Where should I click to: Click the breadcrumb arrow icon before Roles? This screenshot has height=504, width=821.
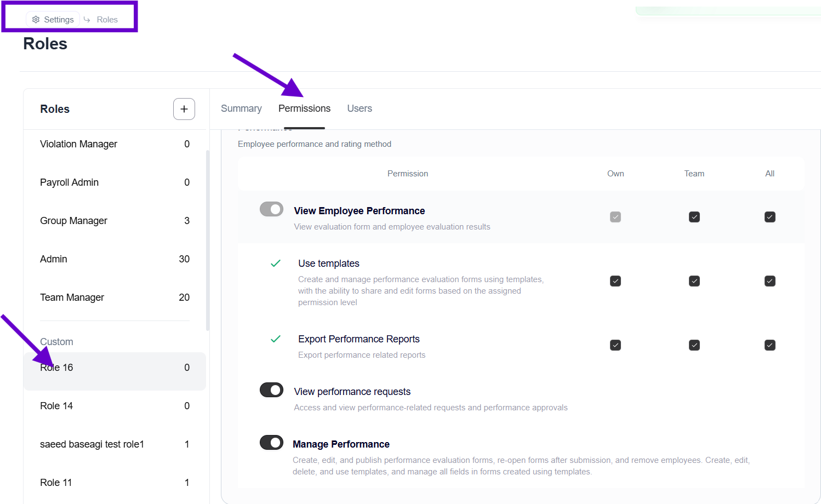[87, 20]
